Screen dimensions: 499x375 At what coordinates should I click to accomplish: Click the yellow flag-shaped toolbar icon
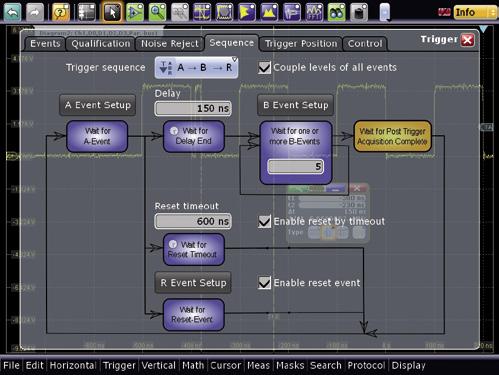[247, 12]
